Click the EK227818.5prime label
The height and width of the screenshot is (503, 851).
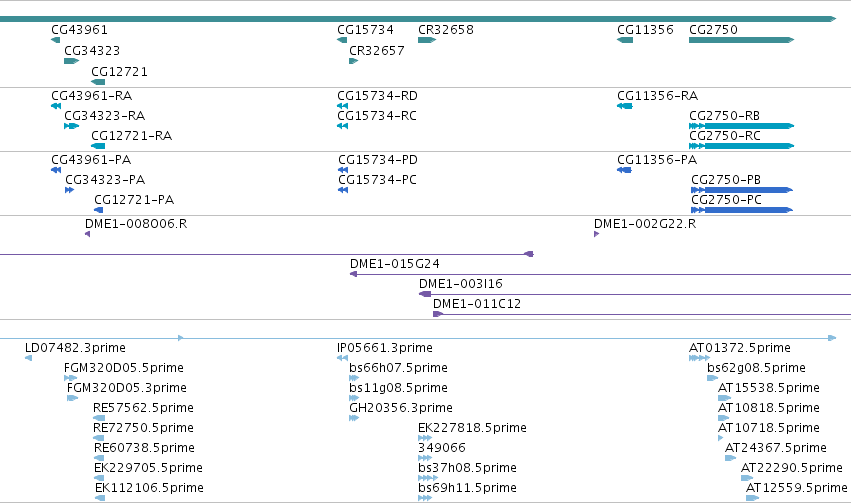[472, 428]
